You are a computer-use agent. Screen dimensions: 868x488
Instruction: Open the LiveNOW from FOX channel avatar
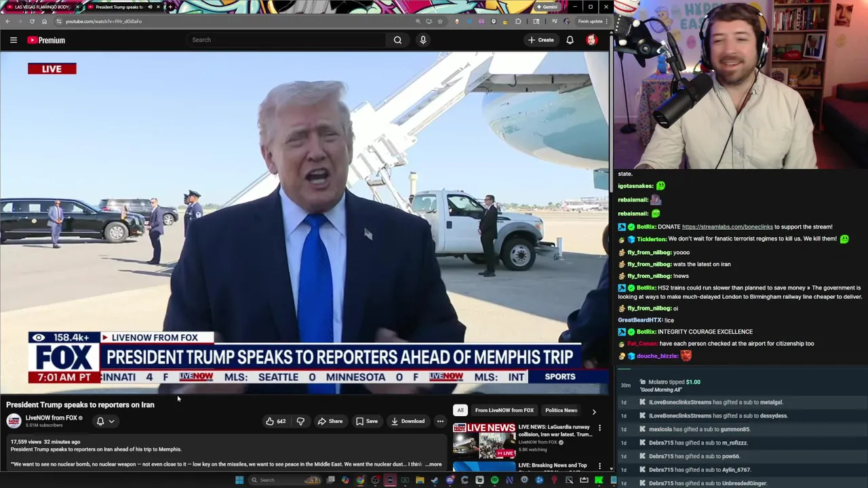pos(14,421)
